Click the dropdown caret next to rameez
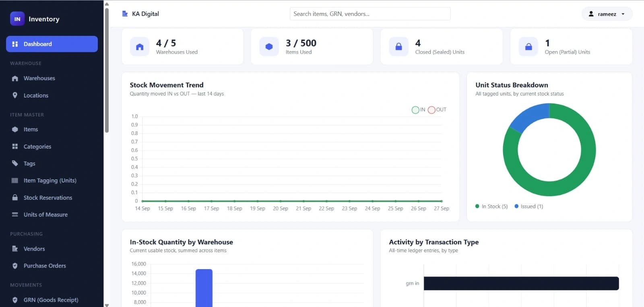Viewport: 644px width, 307px height. (x=623, y=14)
